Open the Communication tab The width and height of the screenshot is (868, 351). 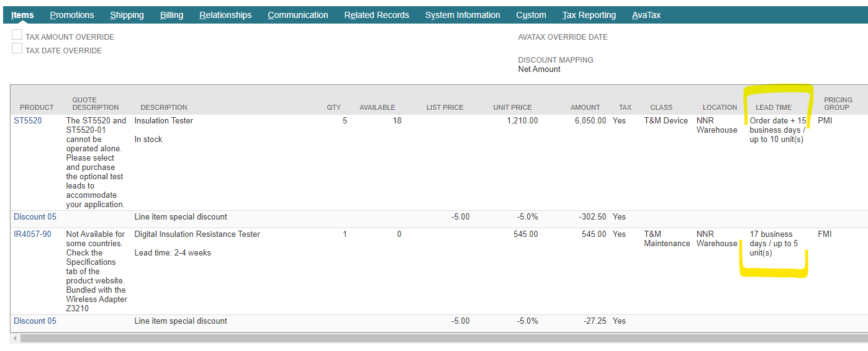pyautogui.click(x=298, y=15)
